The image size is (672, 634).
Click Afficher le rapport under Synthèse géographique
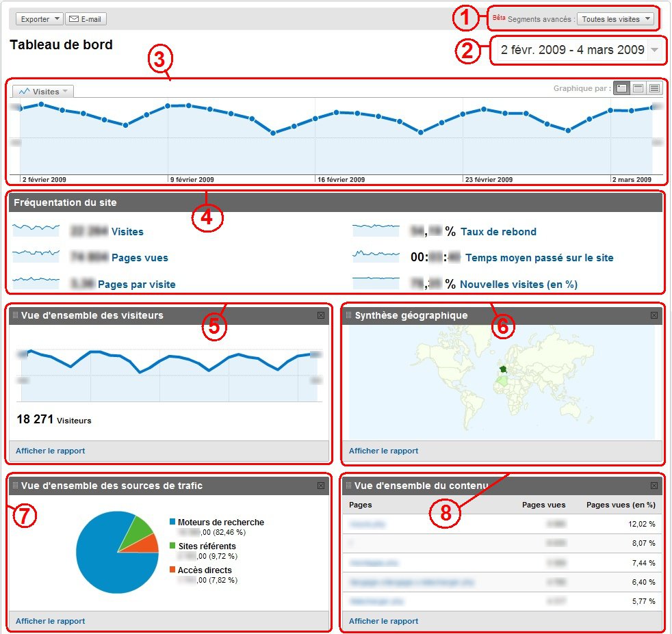coord(383,451)
